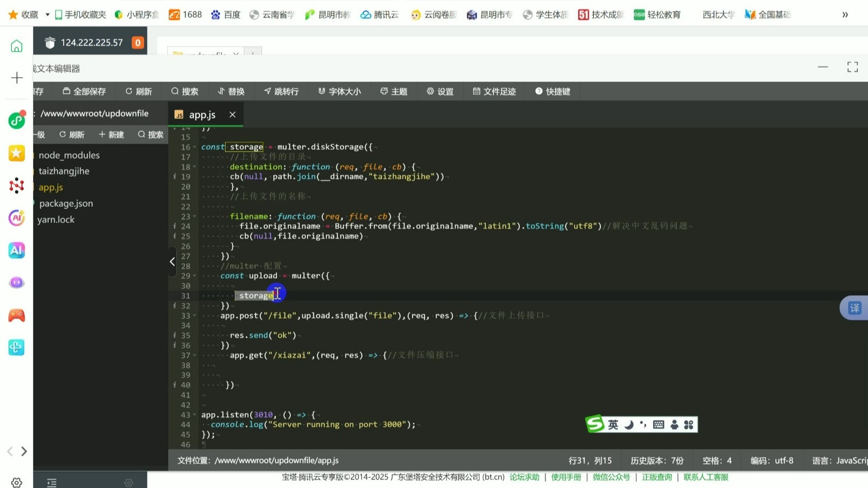Viewport: 868px width, 488px height.
Task: Open the browser home icon in sidebar
Action: tap(17, 46)
